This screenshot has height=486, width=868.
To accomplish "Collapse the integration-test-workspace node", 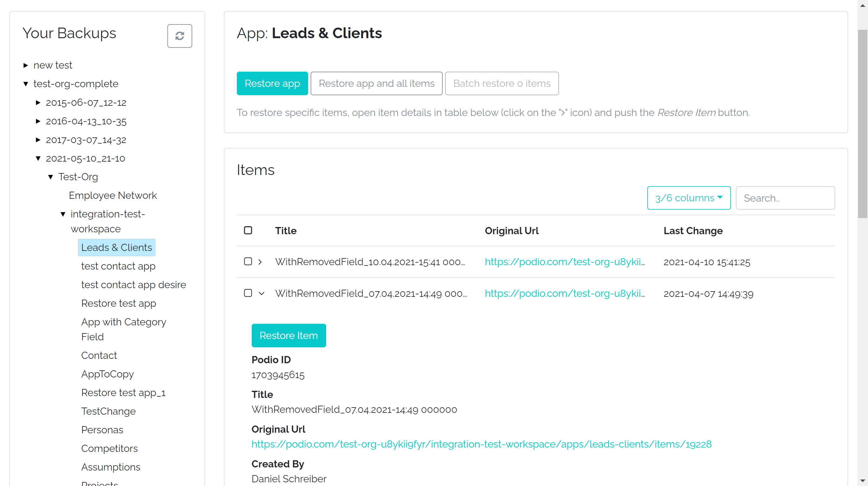I will 63,214.
